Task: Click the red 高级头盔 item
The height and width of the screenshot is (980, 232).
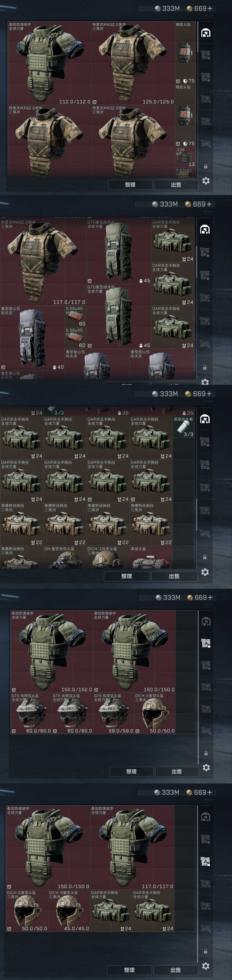Action: click(151, 558)
